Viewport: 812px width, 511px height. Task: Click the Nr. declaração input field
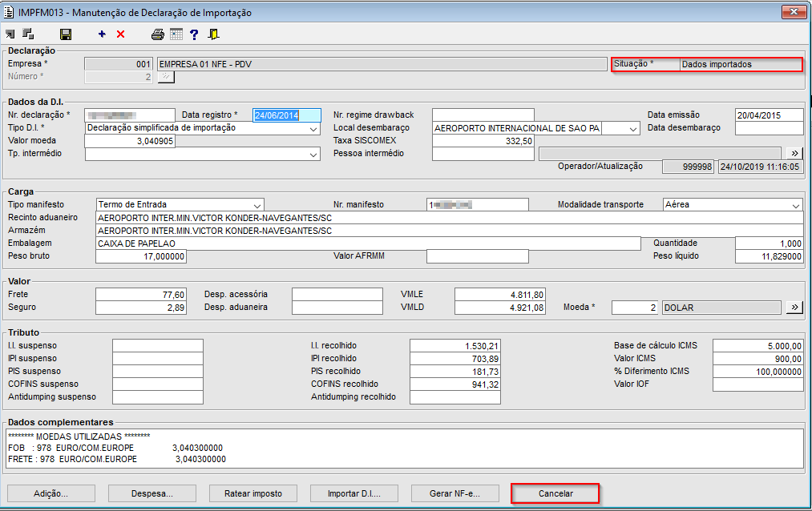(x=130, y=115)
